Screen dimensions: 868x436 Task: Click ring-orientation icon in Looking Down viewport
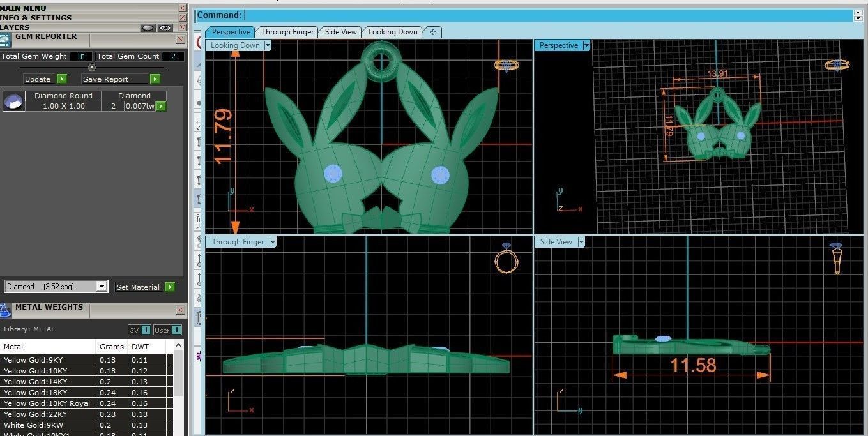506,65
